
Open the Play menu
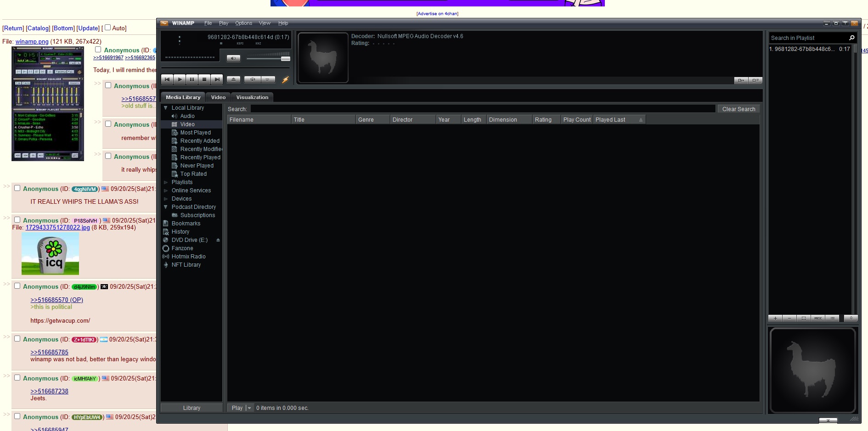point(224,23)
